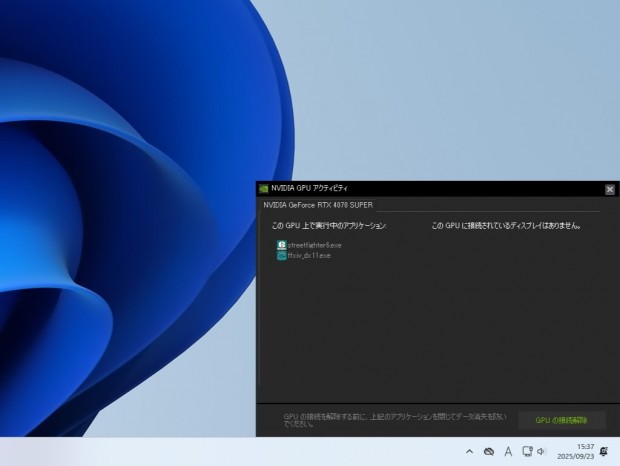Open the OneDrive cloud icon in tray
The height and width of the screenshot is (466, 620).
tap(489, 451)
